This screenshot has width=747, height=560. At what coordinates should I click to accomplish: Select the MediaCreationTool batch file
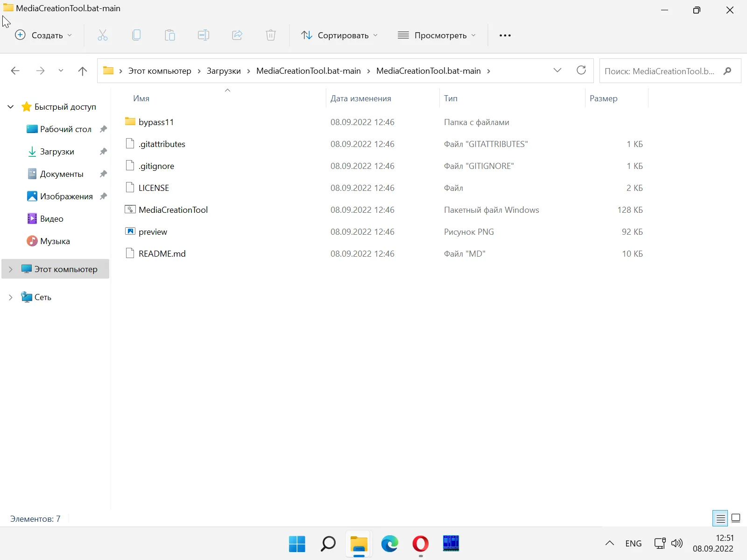[173, 210]
